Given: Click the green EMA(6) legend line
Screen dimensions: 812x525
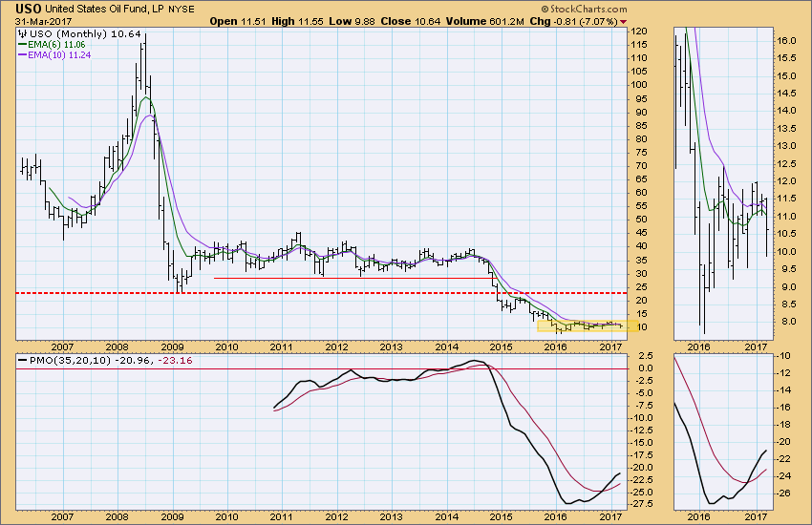Looking at the screenshot, I should click(25, 46).
